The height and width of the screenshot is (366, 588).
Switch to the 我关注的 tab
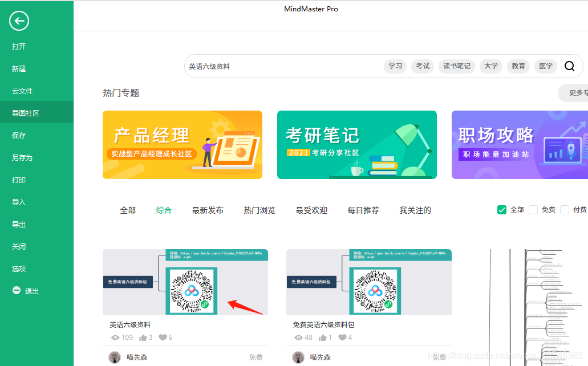click(415, 210)
